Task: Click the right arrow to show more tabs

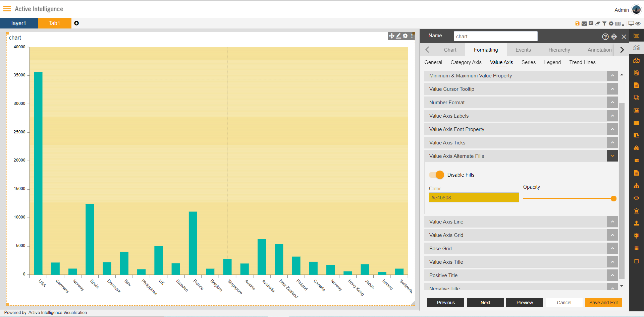Action: [622, 50]
